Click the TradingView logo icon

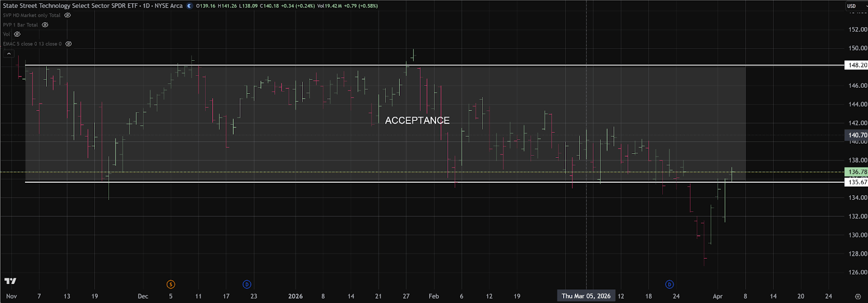[10, 281]
